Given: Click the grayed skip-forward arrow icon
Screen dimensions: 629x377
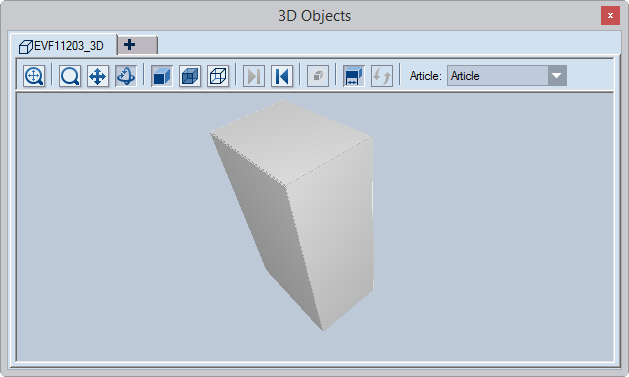Looking at the screenshot, I should pyautogui.click(x=254, y=76).
